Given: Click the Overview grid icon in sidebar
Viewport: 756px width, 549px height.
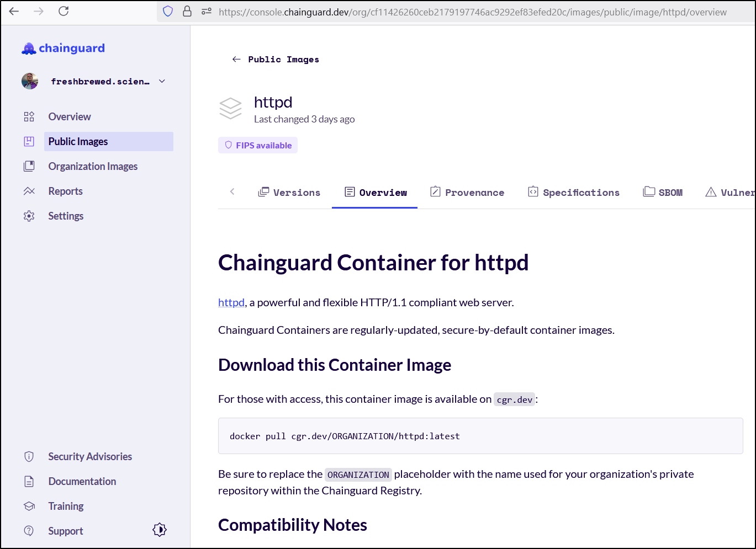Looking at the screenshot, I should (29, 116).
